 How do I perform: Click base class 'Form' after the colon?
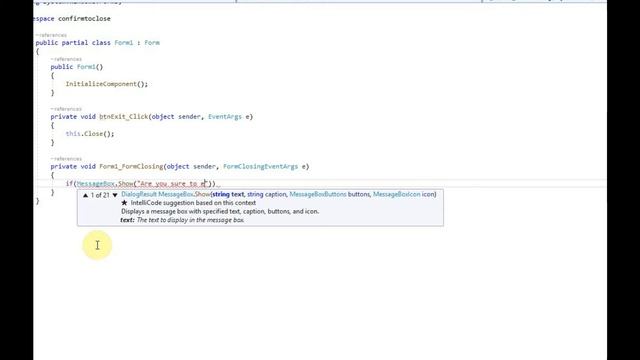152,42
